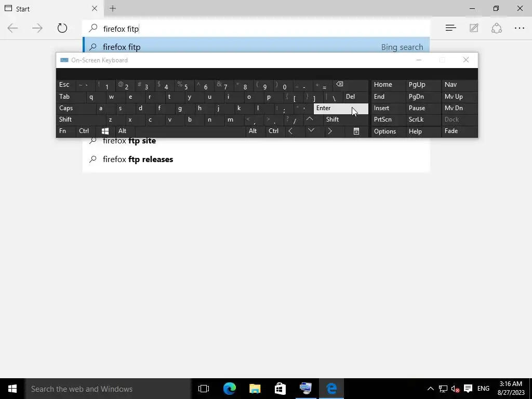Click the PgDn key
The width and height of the screenshot is (532, 399).
click(423, 97)
